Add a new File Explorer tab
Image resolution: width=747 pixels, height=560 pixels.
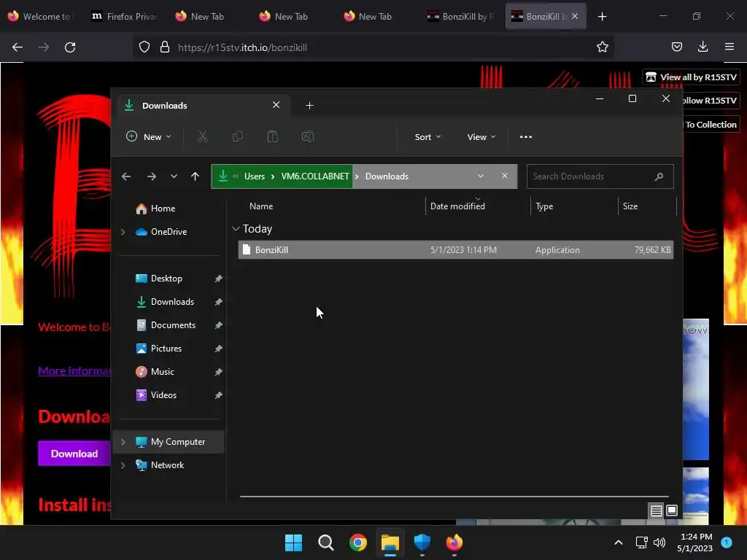[x=309, y=105]
